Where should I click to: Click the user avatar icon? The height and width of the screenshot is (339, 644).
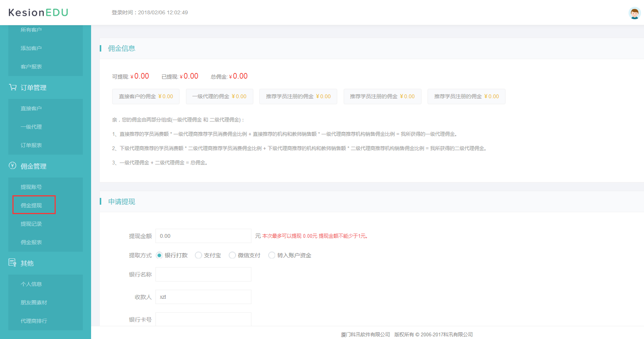pyautogui.click(x=635, y=13)
